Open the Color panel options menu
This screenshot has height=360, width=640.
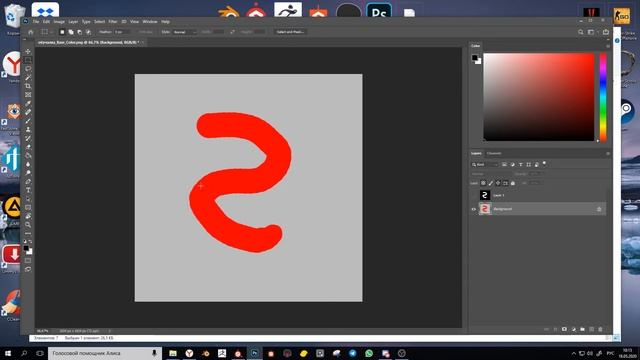click(x=608, y=46)
